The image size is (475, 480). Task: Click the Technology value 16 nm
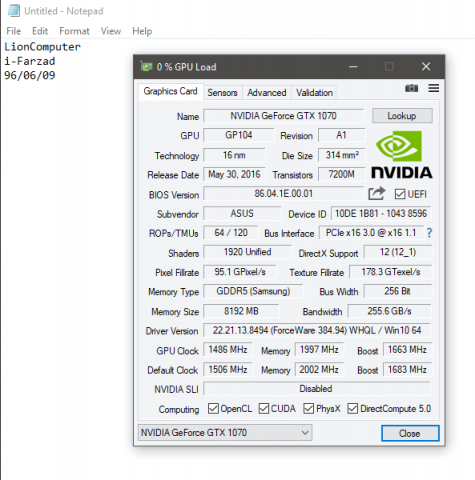tap(234, 155)
